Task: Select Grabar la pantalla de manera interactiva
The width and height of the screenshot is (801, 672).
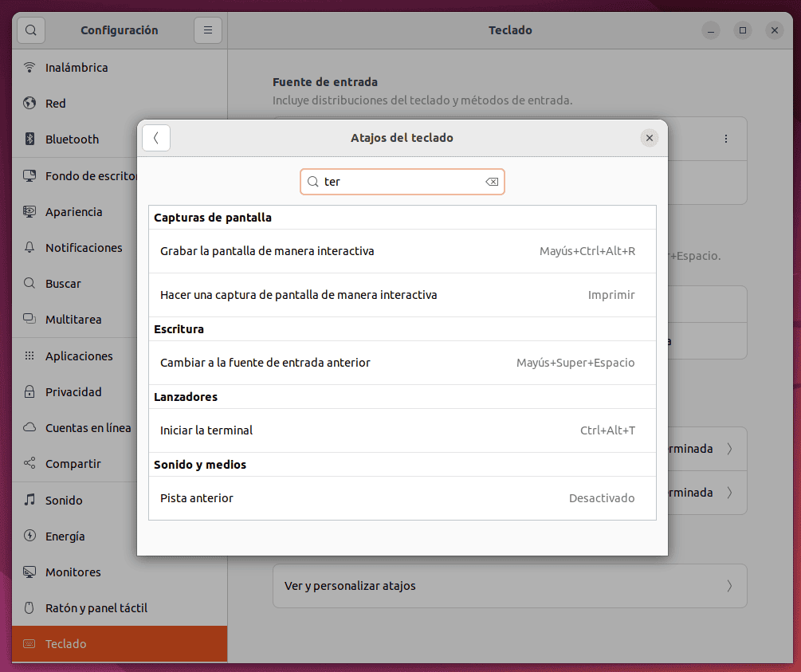Action: [x=402, y=251]
